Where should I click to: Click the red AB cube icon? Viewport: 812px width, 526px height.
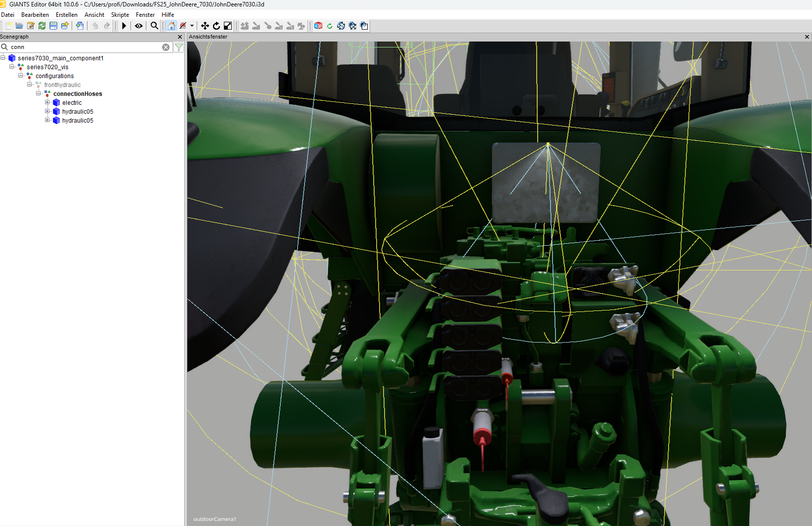pyautogui.click(x=318, y=26)
